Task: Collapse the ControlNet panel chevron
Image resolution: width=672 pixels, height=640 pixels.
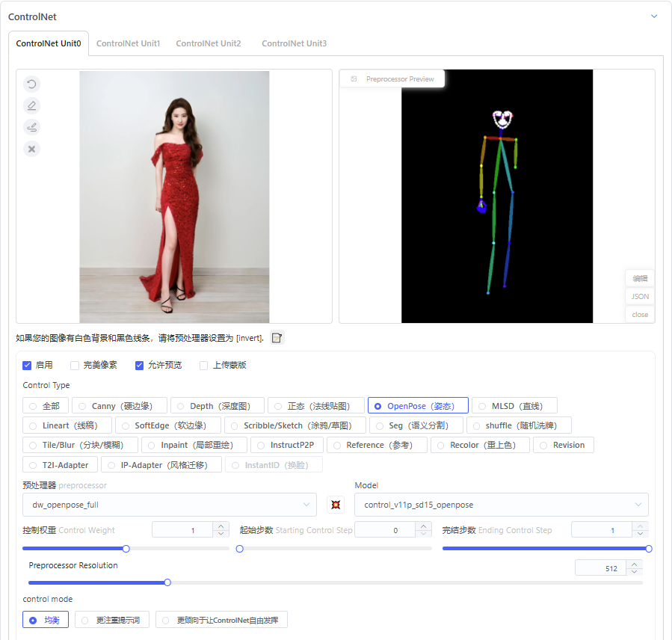Action: (x=654, y=16)
